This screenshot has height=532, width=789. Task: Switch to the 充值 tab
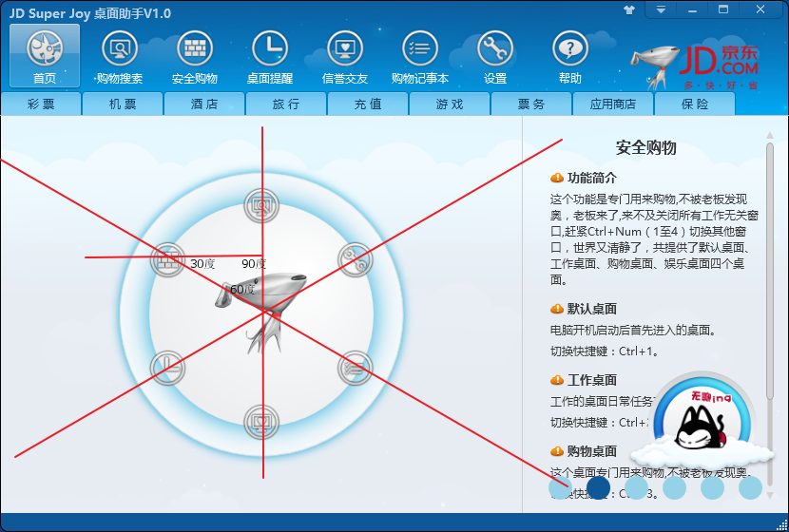pos(368,104)
